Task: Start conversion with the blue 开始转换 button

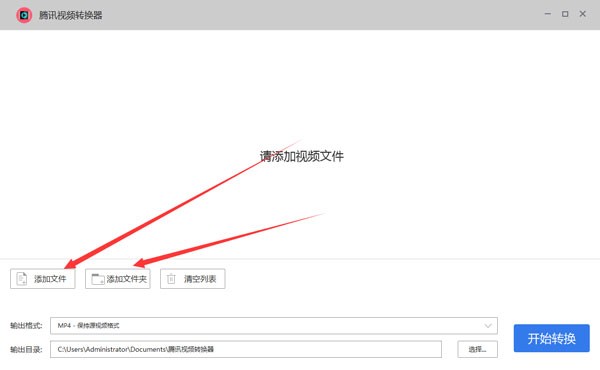Action: tap(551, 338)
